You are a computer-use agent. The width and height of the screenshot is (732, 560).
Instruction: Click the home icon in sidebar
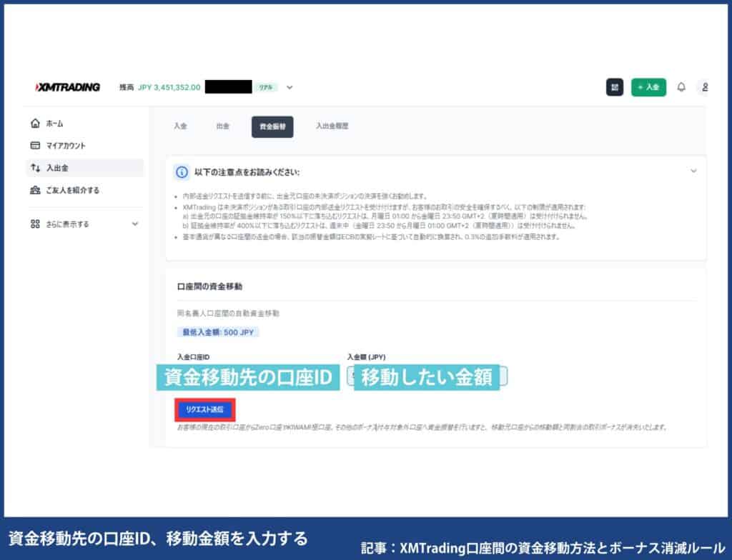point(35,123)
